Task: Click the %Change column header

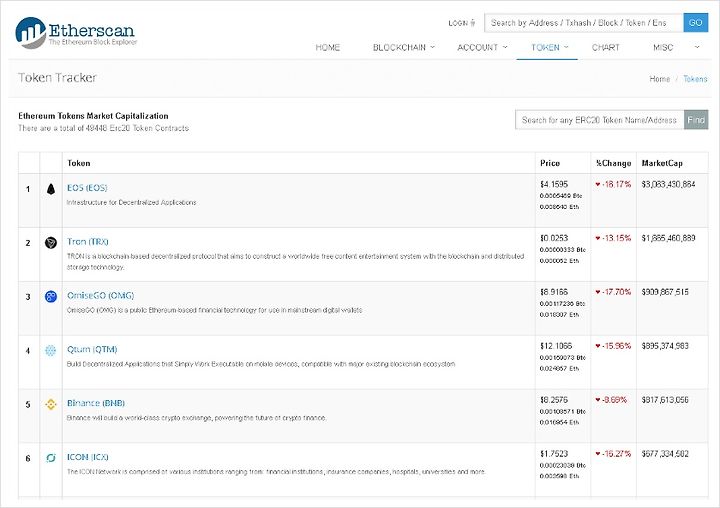Action: pos(613,163)
